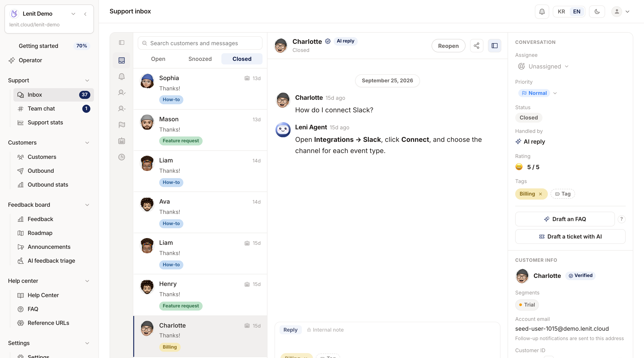Select the Closed tab
644x358 pixels.
tap(242, 59)
